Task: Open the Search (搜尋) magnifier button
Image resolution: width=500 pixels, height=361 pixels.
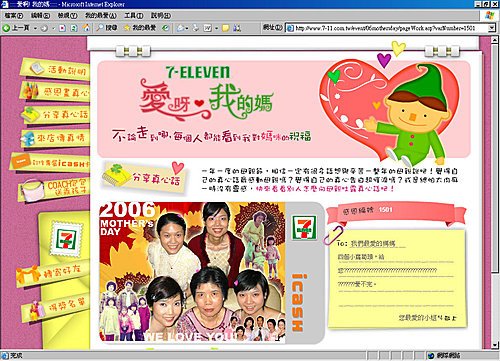Action: tap(107, 28)
